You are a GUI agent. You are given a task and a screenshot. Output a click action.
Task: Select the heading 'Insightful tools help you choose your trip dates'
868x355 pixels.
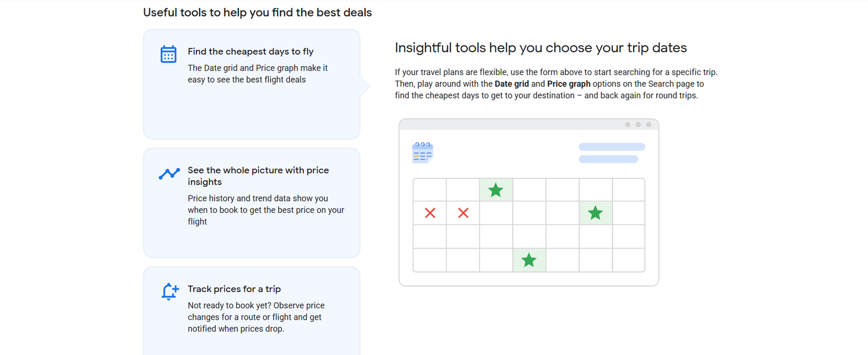pyautogui.click(x=540, y=48)
